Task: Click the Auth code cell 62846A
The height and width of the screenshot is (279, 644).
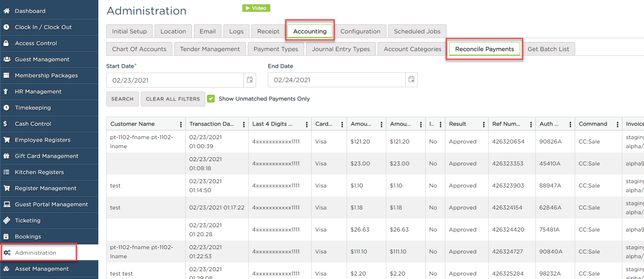Action: (550, 207)
